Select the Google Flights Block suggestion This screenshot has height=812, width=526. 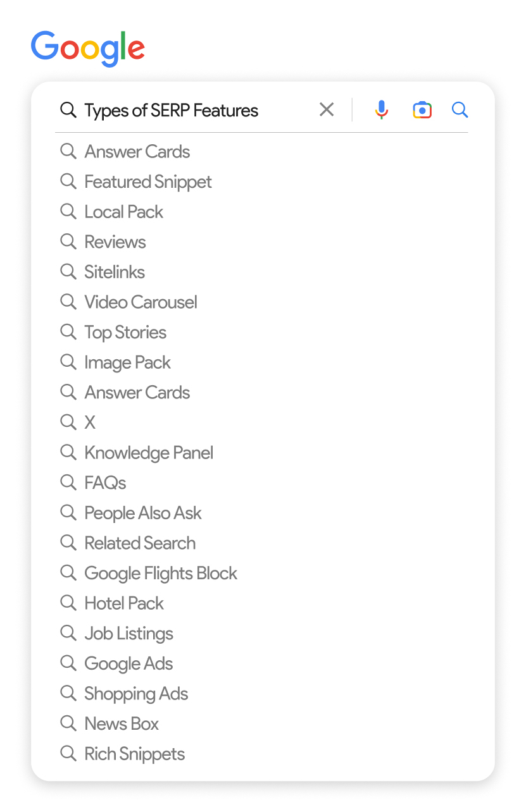coord(161,573)
